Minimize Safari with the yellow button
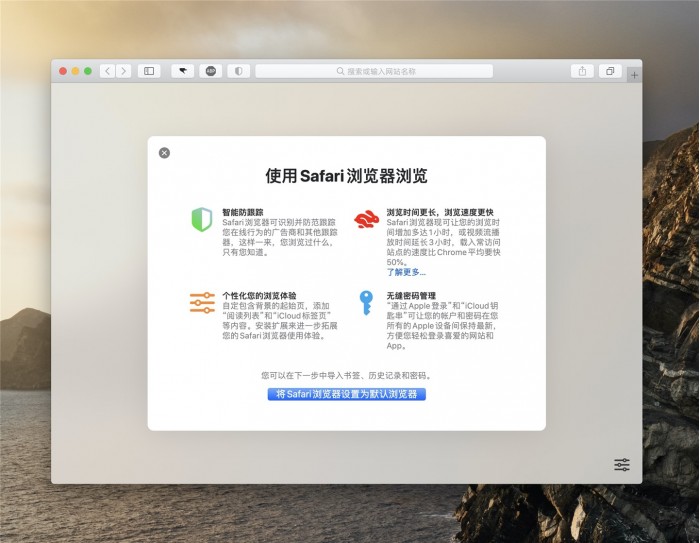The image size is (700, 543). tap(75, 71)
